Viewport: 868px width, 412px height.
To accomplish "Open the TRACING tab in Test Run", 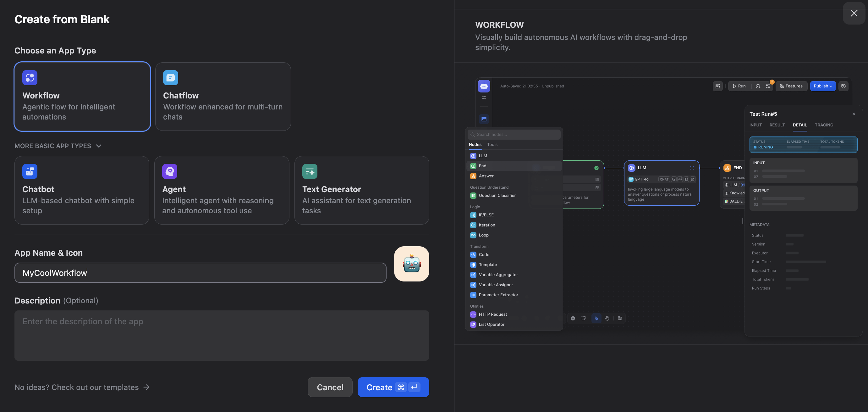I will pyautogui.click(x=824, y=125).
